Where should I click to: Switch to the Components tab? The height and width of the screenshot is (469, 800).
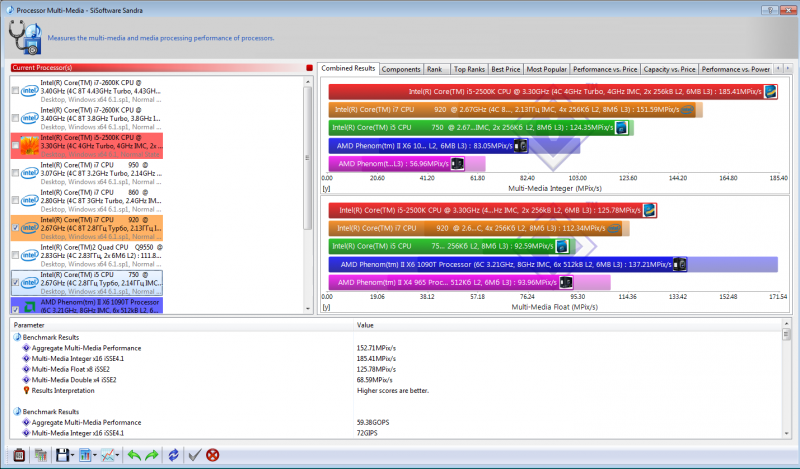(401, 69)
